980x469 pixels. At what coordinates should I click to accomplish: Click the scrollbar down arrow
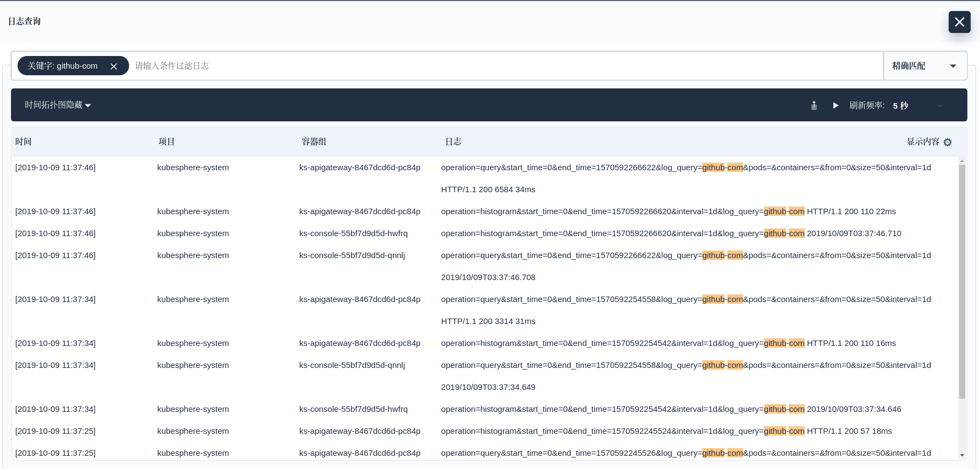pyautogui.click(x=962, y=455)
